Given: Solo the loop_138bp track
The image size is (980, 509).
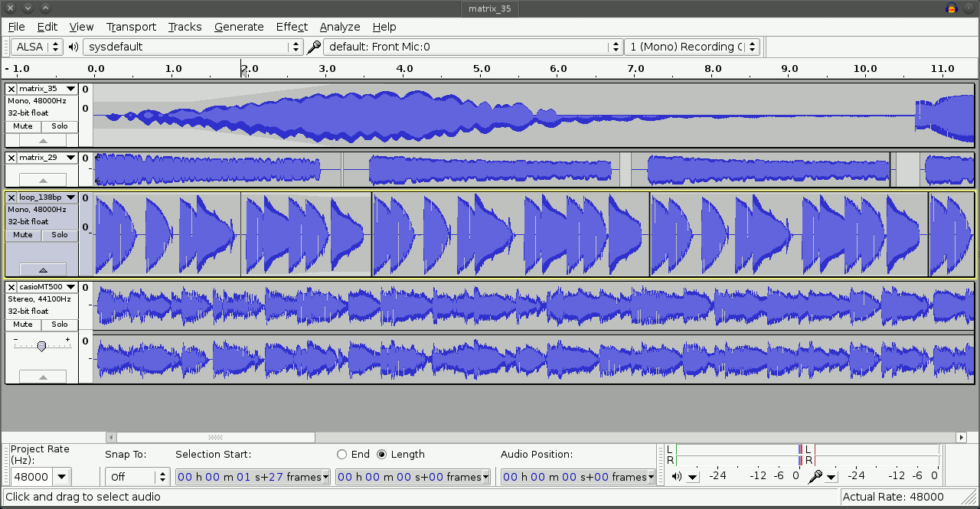Looking at the screenshot, I should (60, 235).
